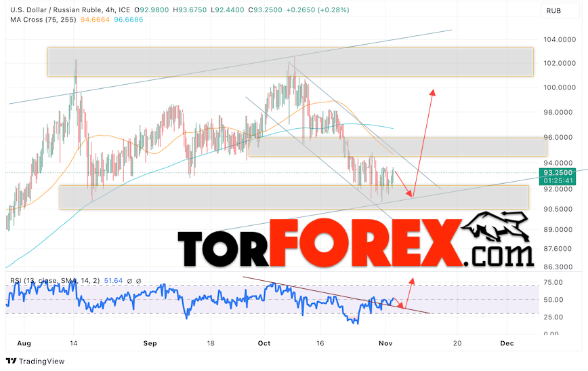Select the RSI (13, close, SMA, 14, 2) label
Image resolution: width=588 pixels, height=371 pixels.
(55, 281)
